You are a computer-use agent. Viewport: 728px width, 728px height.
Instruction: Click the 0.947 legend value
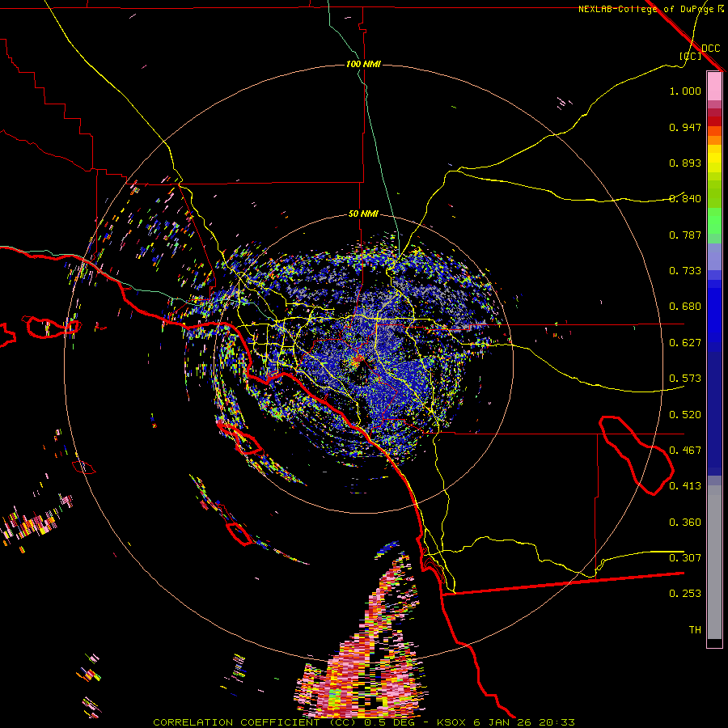685,127
